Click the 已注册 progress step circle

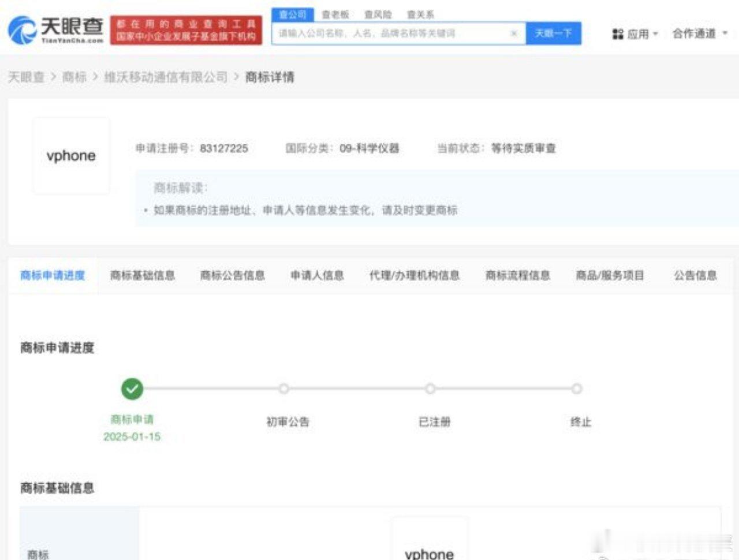pyautogui.click(x=430, y=389)
